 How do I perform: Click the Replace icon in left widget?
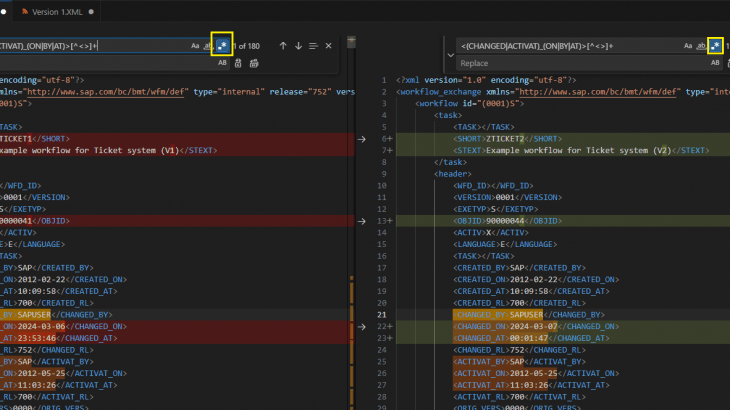(x=238, y=63)
